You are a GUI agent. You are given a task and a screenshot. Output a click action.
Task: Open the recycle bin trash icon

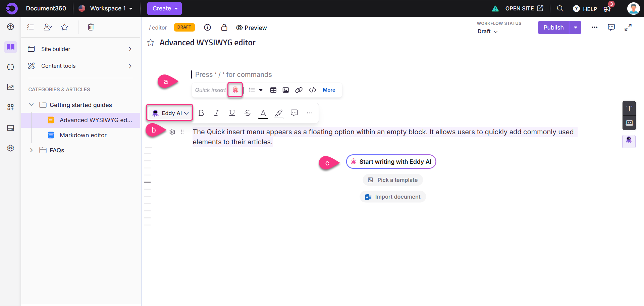pyautogui.click(x=91, y=27)
